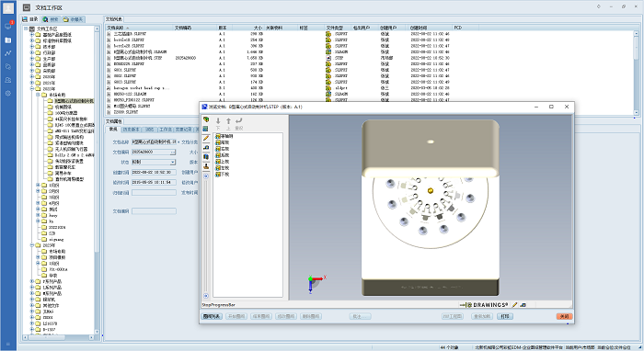Viewport: 644px width, 351px height.
Task: Click the up arrow above view list
Action: (228, 121)
